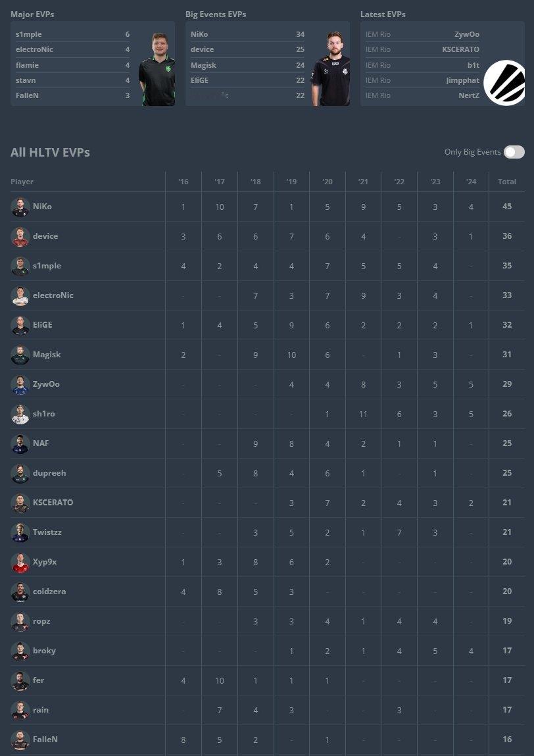Image resolution: width=534 pixels, height=756 pixels.
Task: Open Magisk in the Big Events EVPs list
Action: 203,65
